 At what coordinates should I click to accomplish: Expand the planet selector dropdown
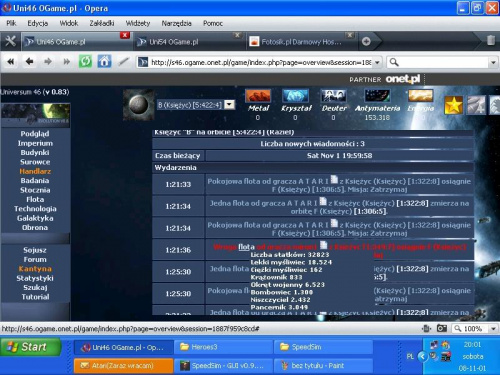point(229,105)
